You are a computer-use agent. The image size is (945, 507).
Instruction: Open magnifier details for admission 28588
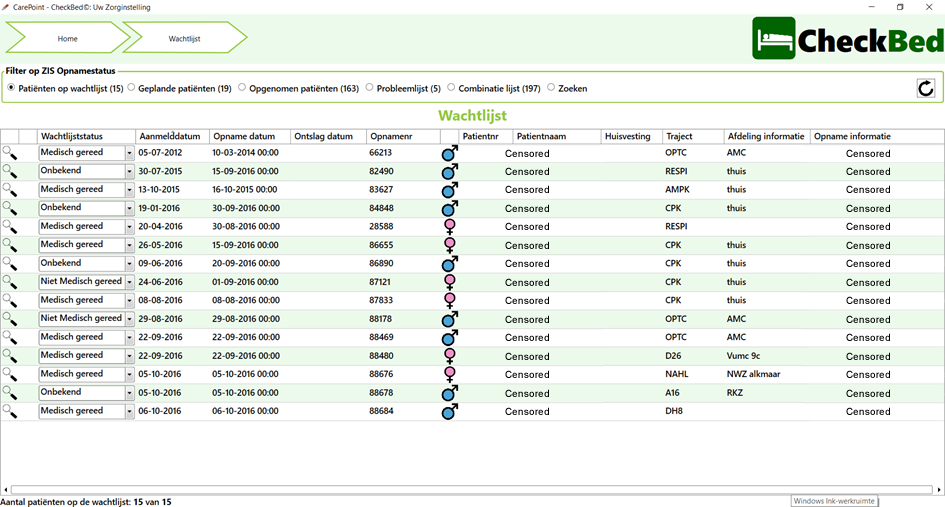10,227
